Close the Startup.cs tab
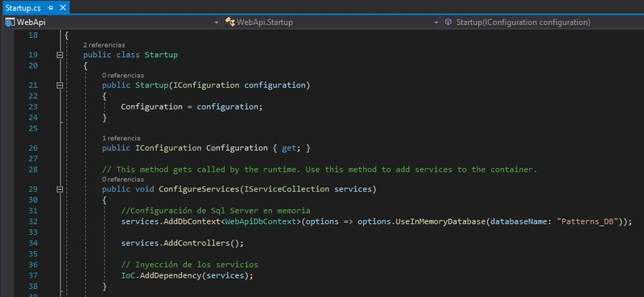The width and height of the screenshot is (644, 297). (x=63, y=7)
